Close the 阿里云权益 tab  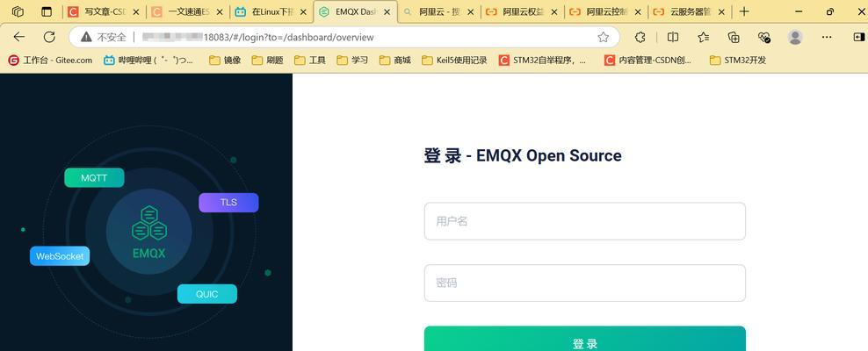coord(554,11)
